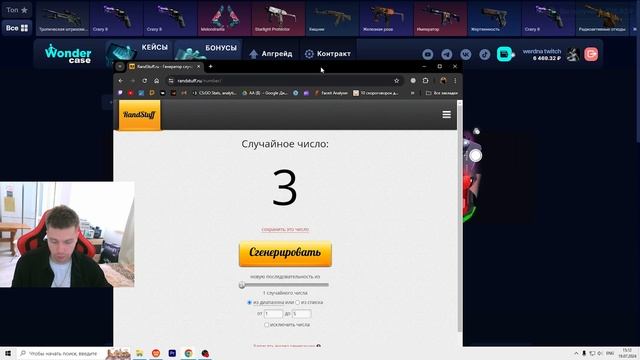Open the Melondrama gloves drop thumbnail

(224, 18)
